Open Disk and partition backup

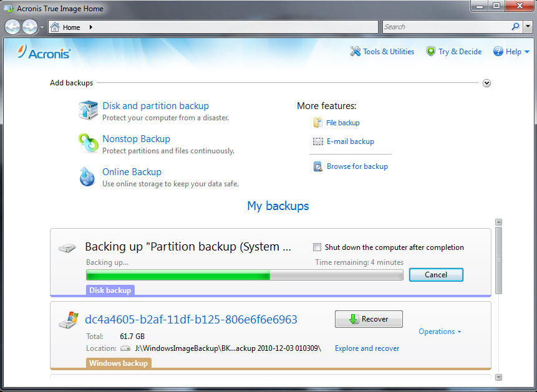155,106
